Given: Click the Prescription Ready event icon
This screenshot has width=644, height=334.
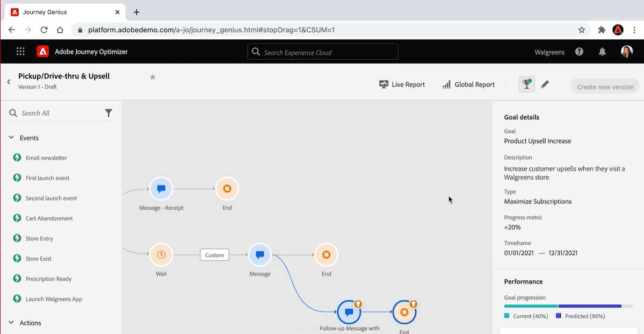Looking at the screenshot, I should 17,279.
